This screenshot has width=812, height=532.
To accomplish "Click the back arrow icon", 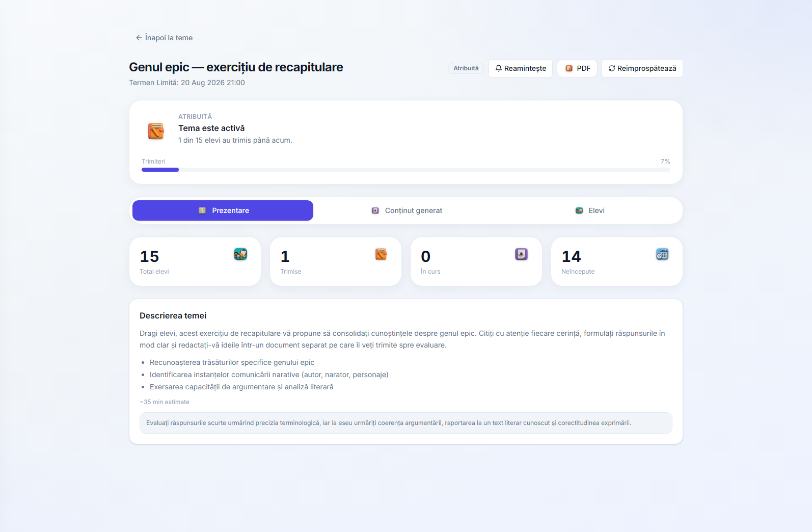I will [x=139, y=38].
